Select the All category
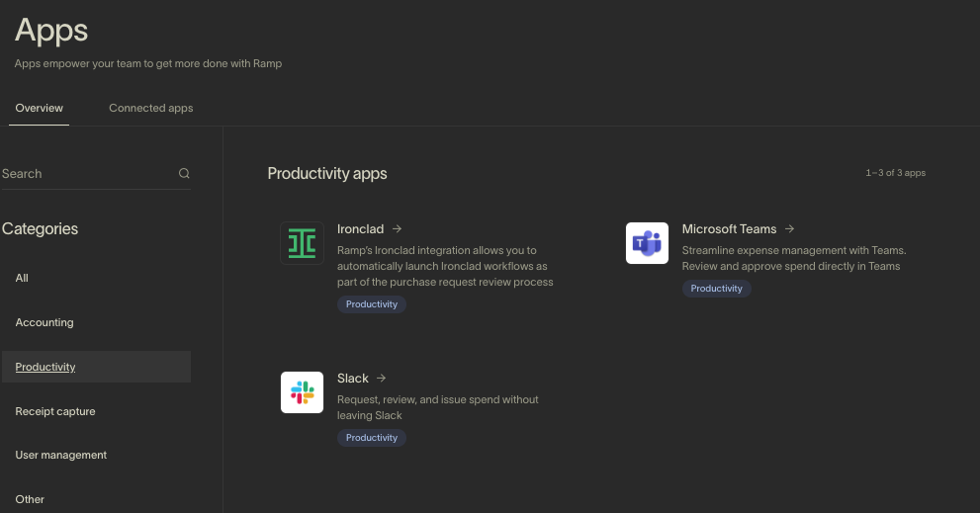 pyautogui.click(x=96, y=278)
